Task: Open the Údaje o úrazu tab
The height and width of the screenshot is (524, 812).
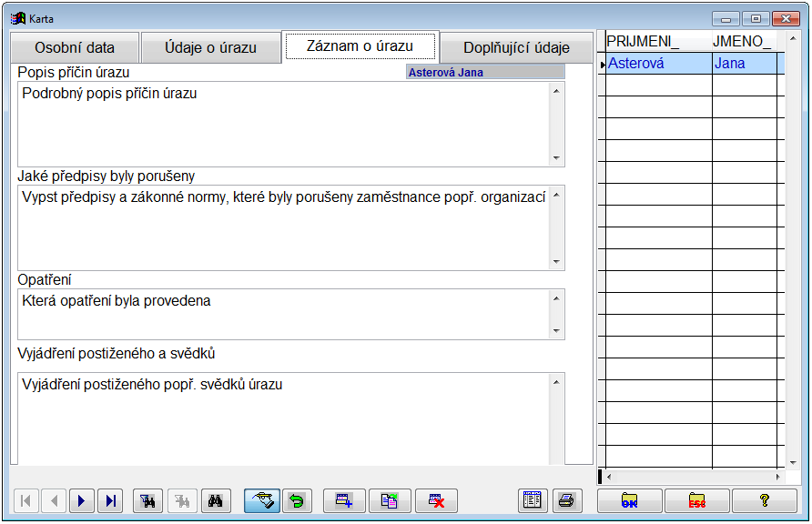Action: pyautogui.click(x=210, y=48)
